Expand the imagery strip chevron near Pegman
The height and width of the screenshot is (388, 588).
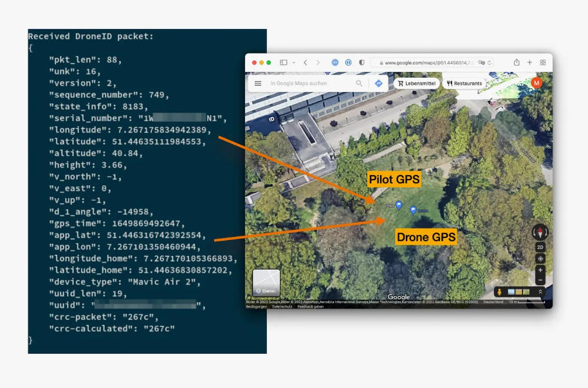click(x=540, y=292)
